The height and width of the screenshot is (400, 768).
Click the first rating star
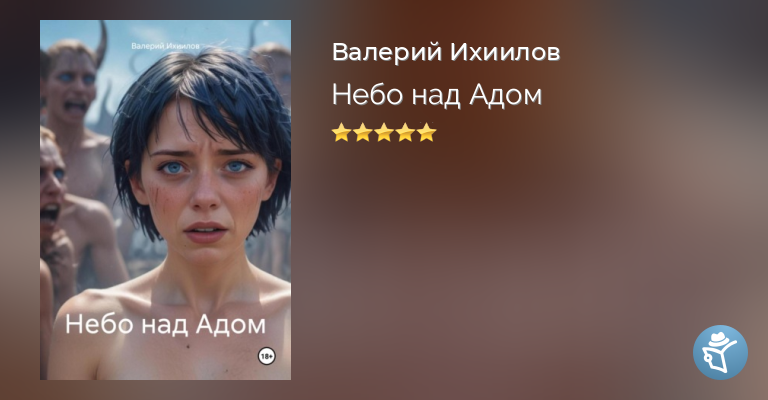340,132
